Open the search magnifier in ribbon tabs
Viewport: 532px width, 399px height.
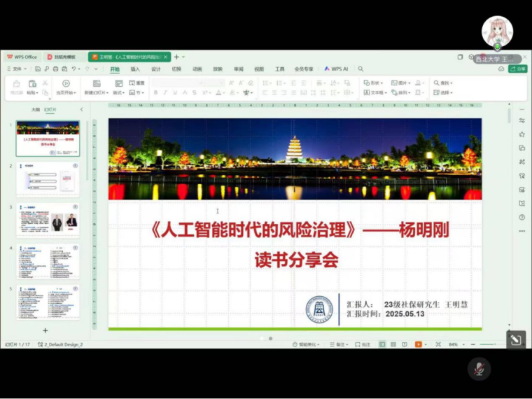(x=360, y=69)
